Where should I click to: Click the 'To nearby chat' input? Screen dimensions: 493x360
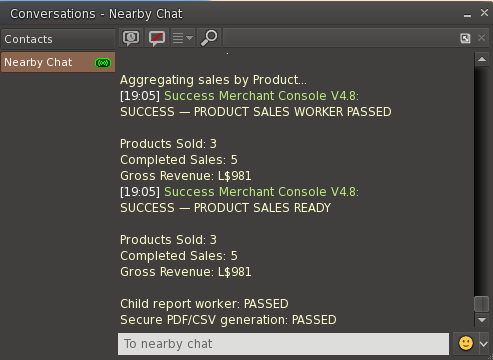283,344
